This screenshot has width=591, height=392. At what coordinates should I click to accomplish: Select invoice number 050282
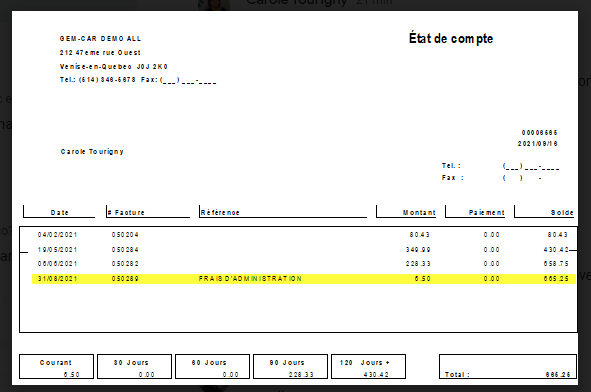[x=125, y=264]
